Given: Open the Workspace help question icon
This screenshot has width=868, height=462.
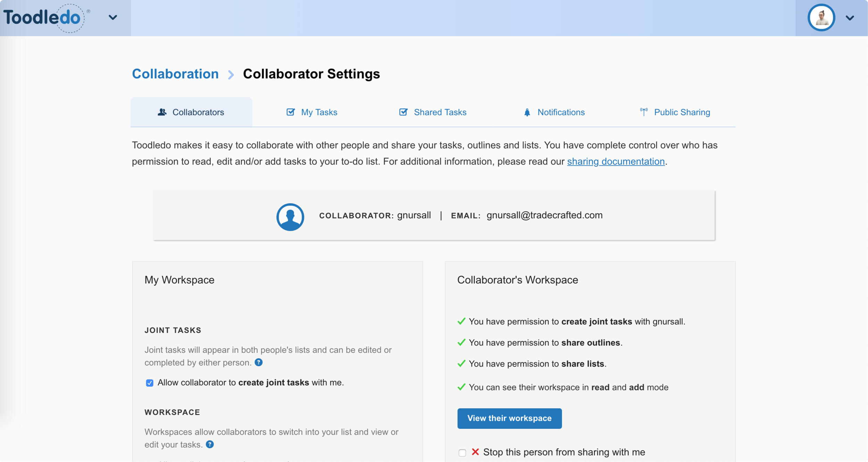Looking at the screenshot, I should click(210, 445).
